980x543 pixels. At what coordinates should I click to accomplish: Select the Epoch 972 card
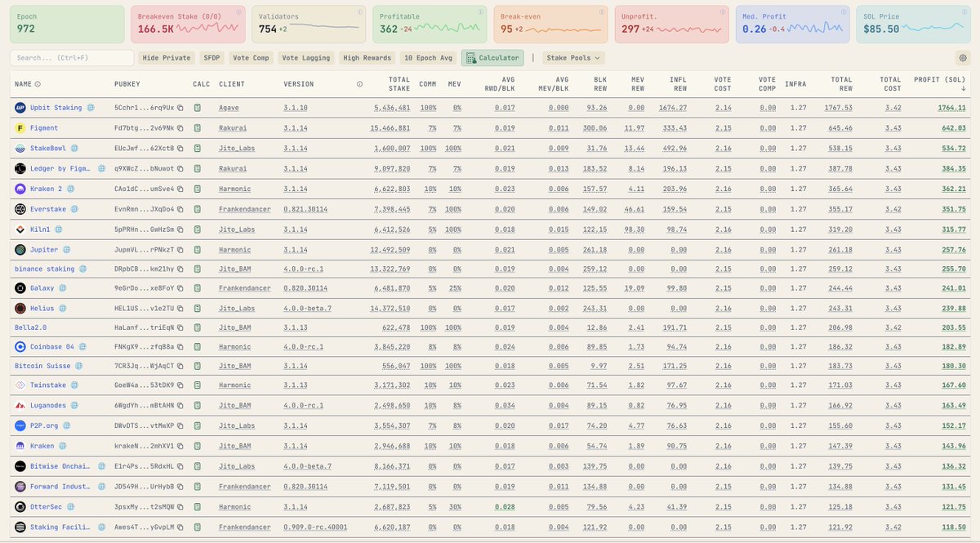(x=67, y=24)
